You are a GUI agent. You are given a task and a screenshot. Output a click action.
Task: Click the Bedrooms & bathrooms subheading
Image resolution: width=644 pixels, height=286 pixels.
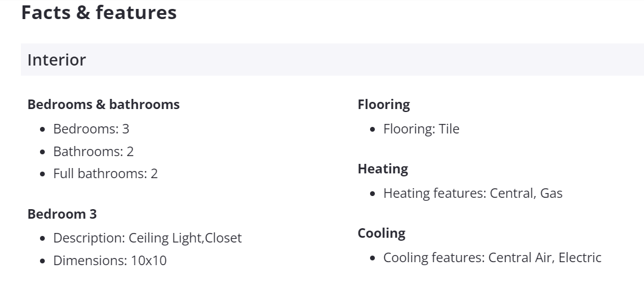pyautogui.click(x=103, y=104)
